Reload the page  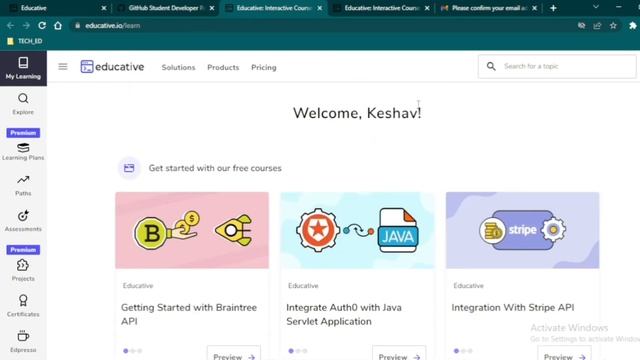click(x=42, y=25)
